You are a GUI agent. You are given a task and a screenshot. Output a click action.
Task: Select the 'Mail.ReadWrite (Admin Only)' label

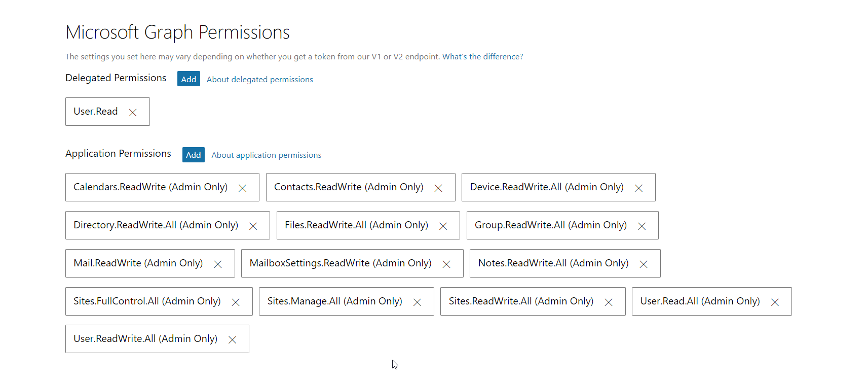(138, 263)
